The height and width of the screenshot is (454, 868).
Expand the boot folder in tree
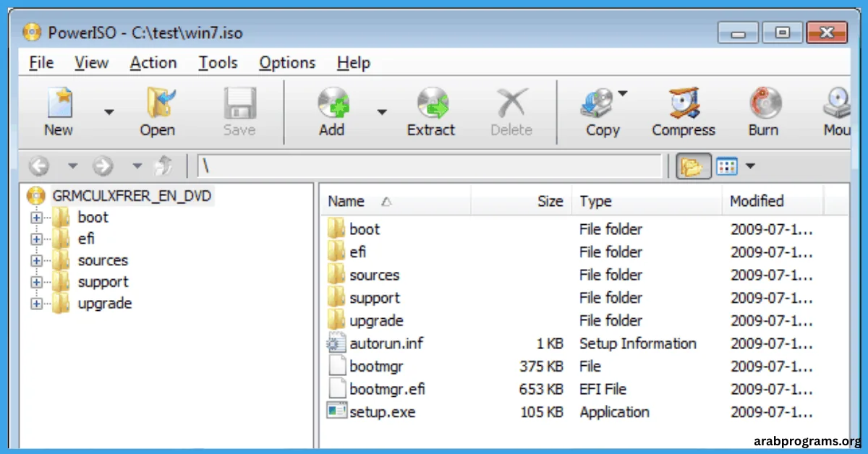tap(37, 217)
